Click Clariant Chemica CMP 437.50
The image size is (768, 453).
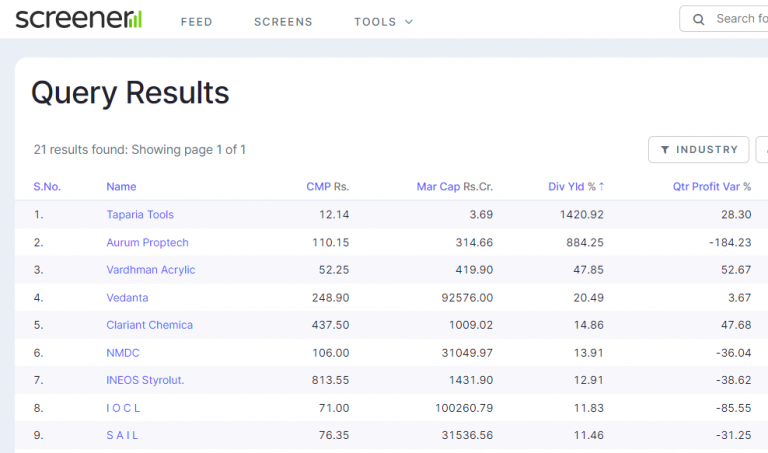tap(331, 325)
